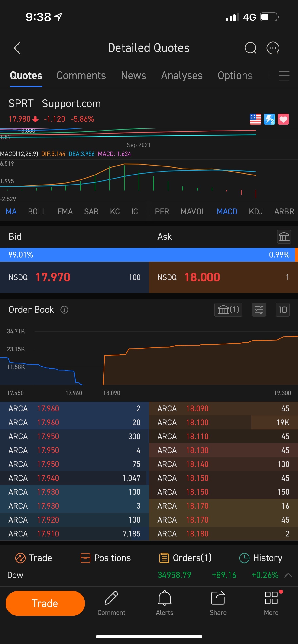Open Order Book filter settings sliders icon
This screenshot has width=298, height=644.
click(259, 310)
